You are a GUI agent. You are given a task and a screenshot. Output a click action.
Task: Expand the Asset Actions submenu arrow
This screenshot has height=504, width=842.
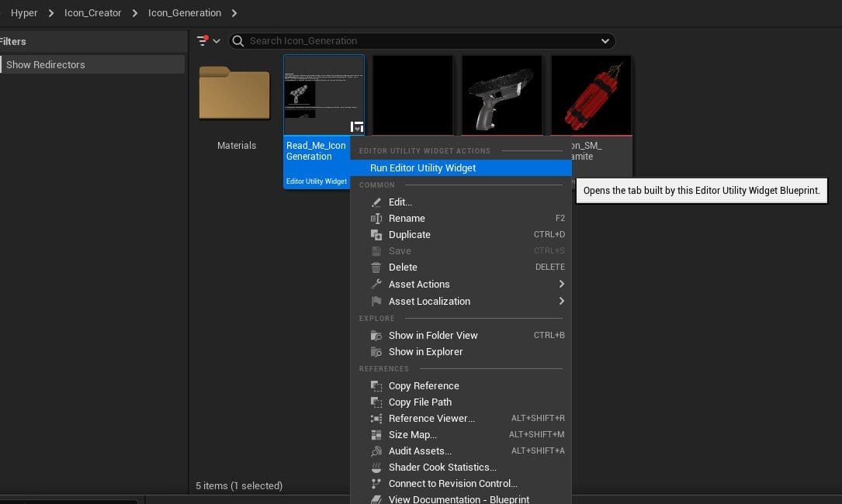tap(561, 285)
